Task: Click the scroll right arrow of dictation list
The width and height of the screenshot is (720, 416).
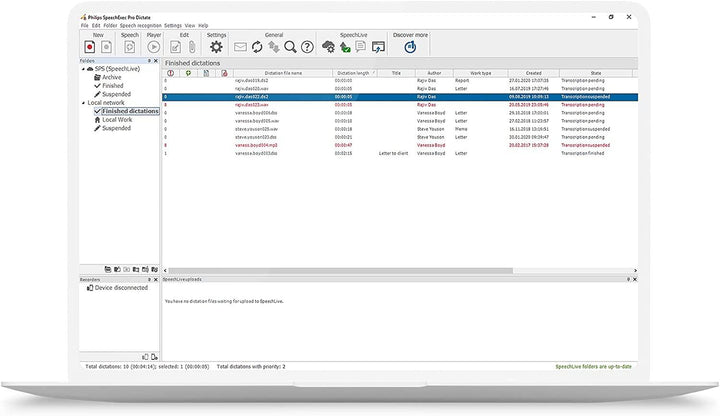Action: 635,270
